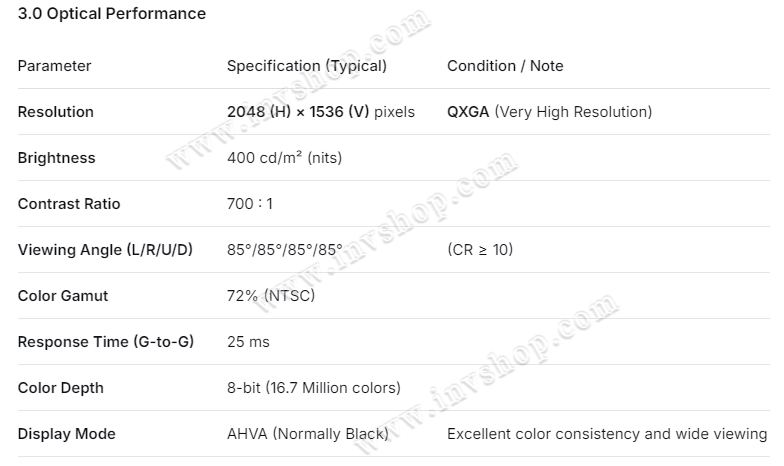Viewport: 784px width, 466px height.
Task: Click the 85°/85°/85°/85° viewing angle value
Action: click(285, 250)
